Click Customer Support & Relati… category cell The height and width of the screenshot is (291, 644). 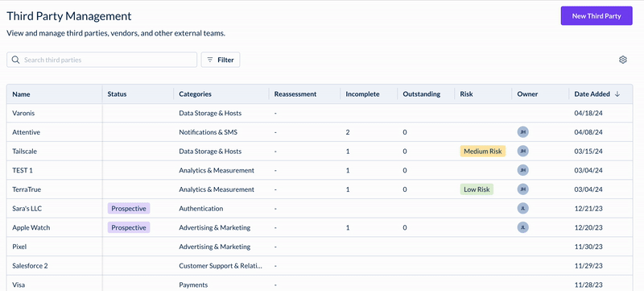pos(221,265)
